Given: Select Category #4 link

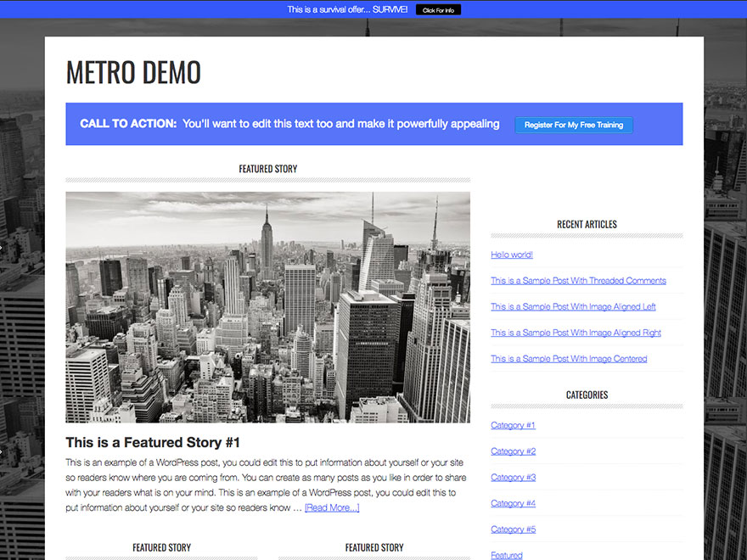Looking at the screenshot, I should click(513, 503).
